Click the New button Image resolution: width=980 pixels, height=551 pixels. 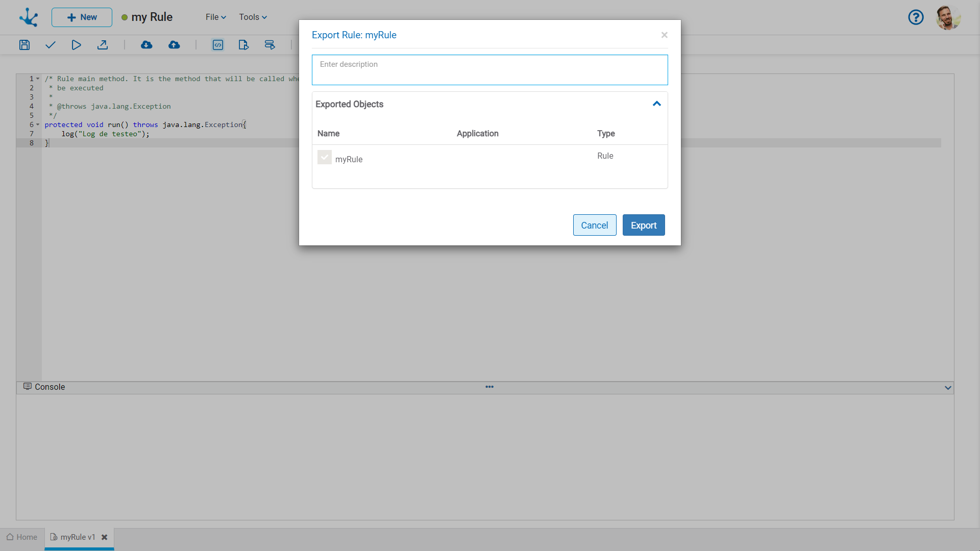coord(82,17)
